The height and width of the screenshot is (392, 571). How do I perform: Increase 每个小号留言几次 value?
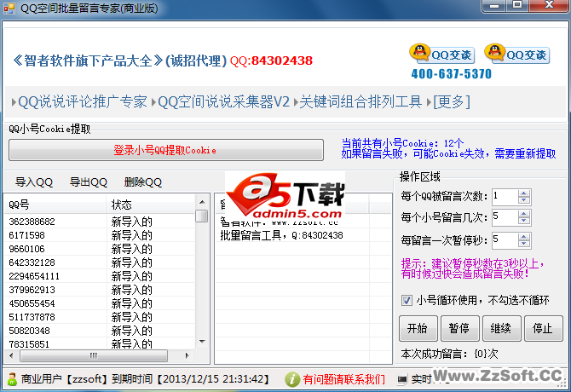click(x=523, y=214)
